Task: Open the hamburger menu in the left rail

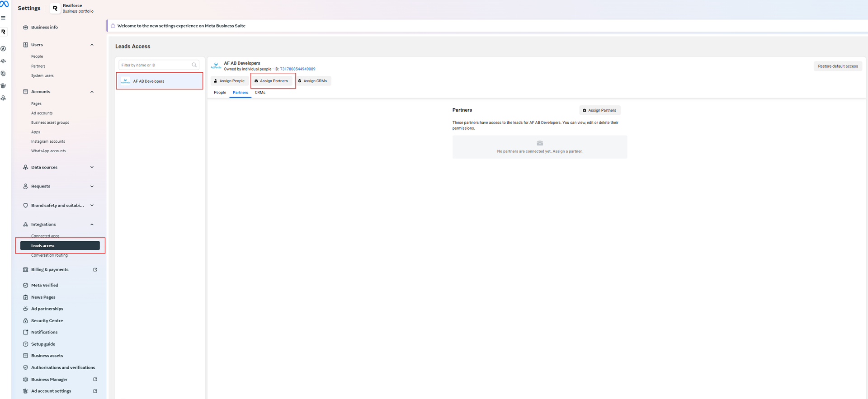Action: pyautogui.click(x=3, y=18)
